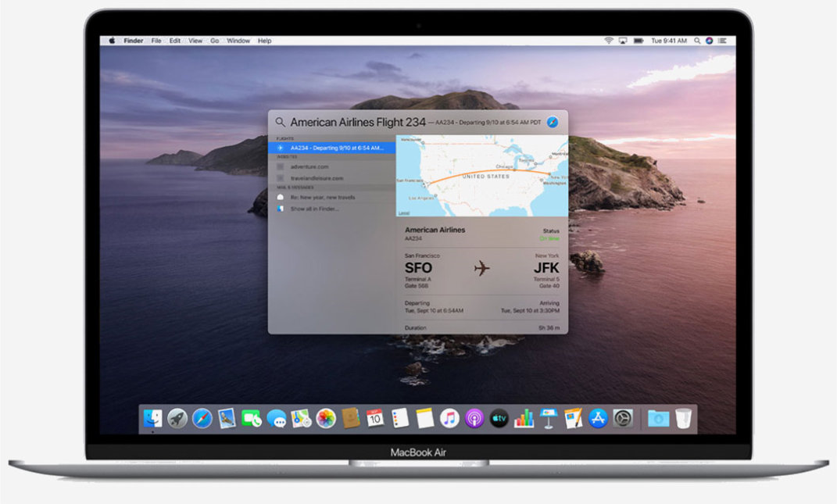Click the Tue 9:41 AM clock
The width and height of the screenshot is (837, 504).
tap(669, 41)
